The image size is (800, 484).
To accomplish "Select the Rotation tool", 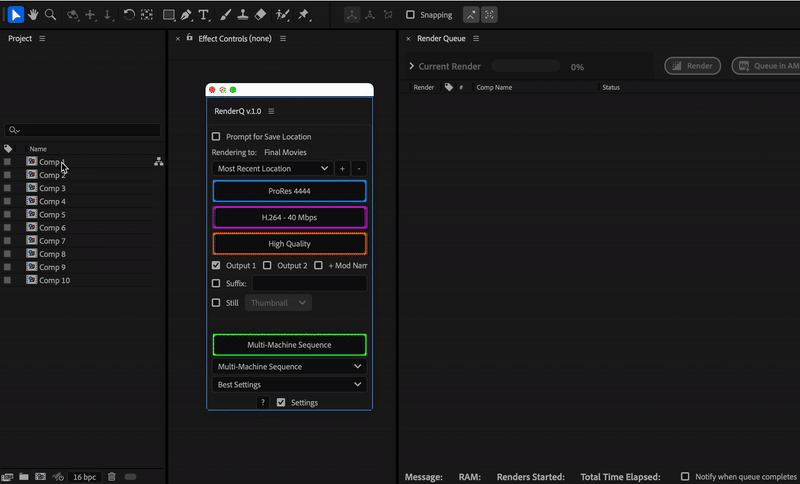I will pos(129,15).
